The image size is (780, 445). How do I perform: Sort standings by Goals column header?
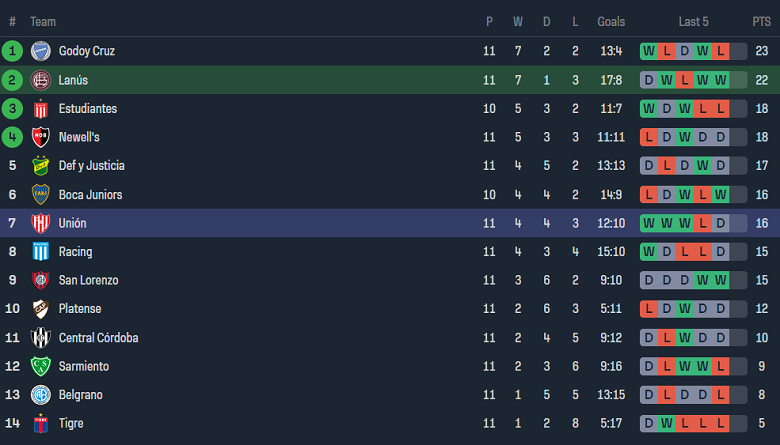(x=611, y=21)
